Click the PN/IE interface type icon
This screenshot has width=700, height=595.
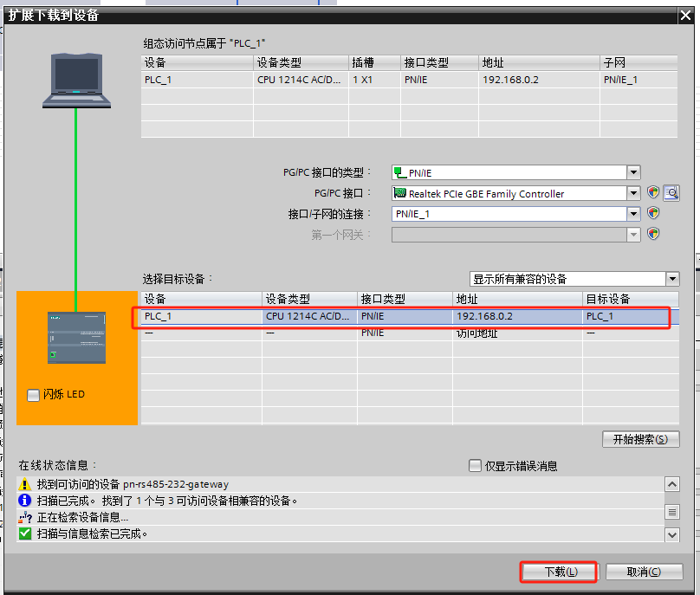(400, 172)
